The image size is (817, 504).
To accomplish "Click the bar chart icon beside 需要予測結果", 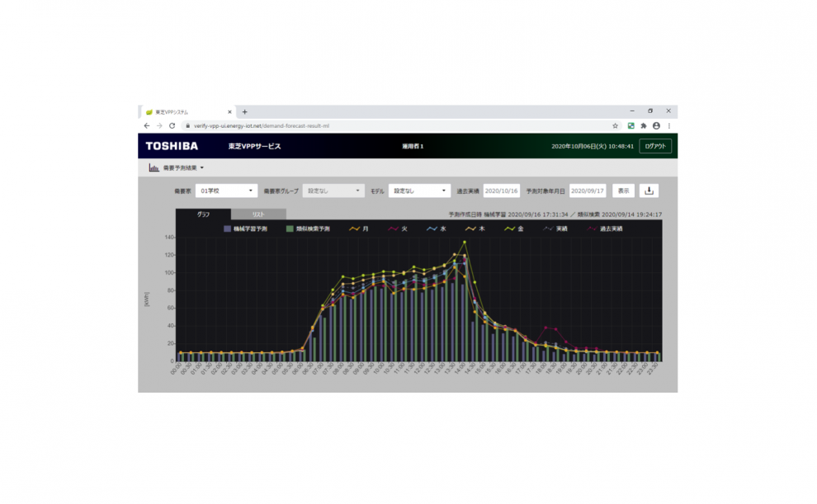I will point(153,167).
